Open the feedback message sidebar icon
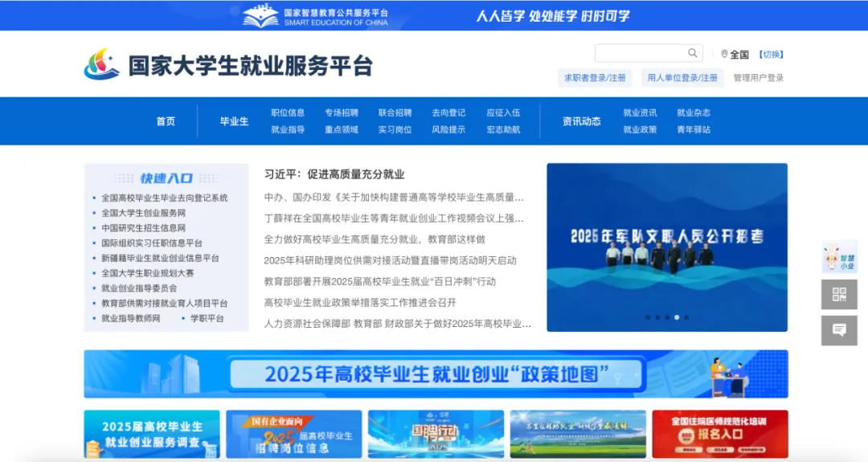The width and height of the screenshot is (868, 462). click(839, 330)
